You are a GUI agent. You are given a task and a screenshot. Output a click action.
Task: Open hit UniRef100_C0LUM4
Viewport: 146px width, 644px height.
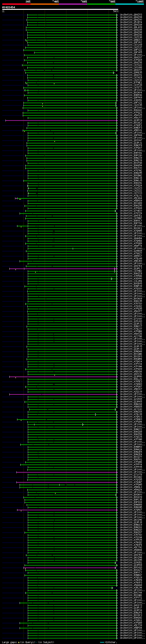pyautogui.click(x=131, y=281)
